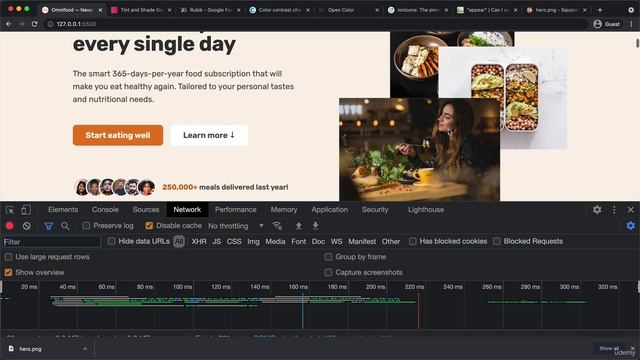Click Start eating well button
Viewport: 640px width, 360px height.
pyautogui.click(x=118, y=135)
